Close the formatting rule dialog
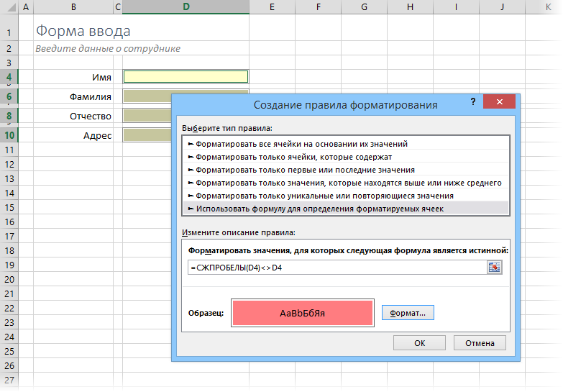563x392 pixels. coord(499,101)
